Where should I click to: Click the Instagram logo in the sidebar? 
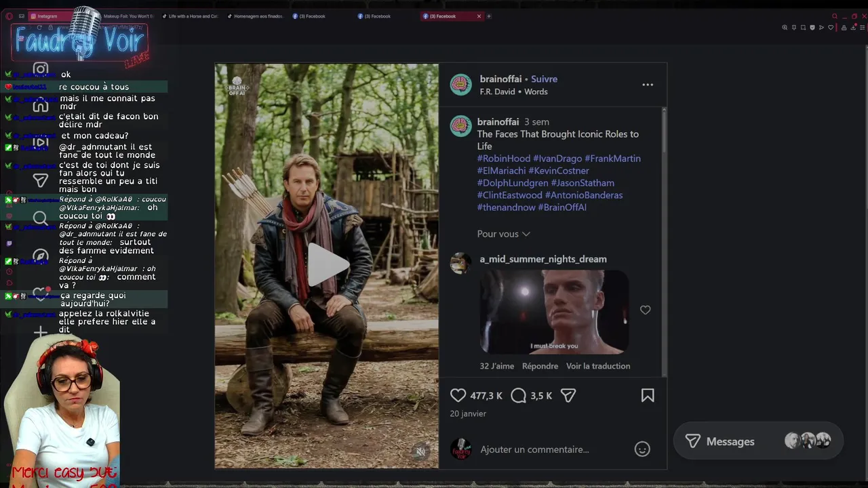click(x=41, y=69)
